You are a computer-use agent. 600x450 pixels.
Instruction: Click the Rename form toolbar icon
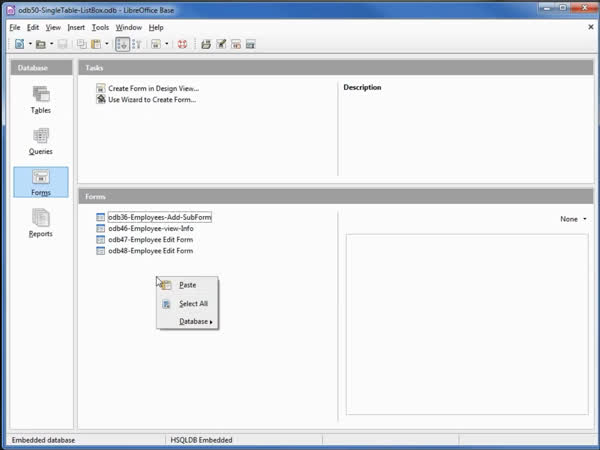point(251,44)
